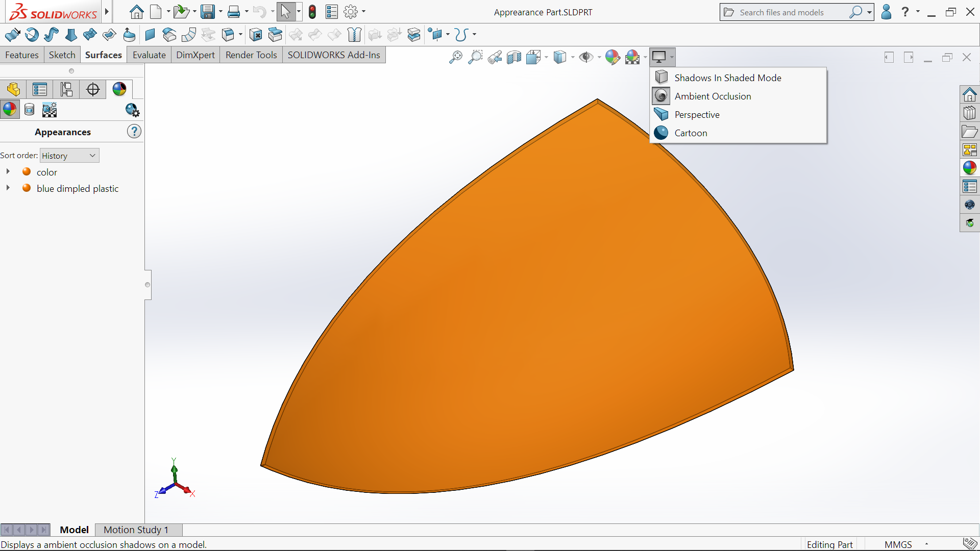Enable Ambient Occlusion view setting
Image resolution: width=980 pixels, height=551 pixels.
[713, 96]
